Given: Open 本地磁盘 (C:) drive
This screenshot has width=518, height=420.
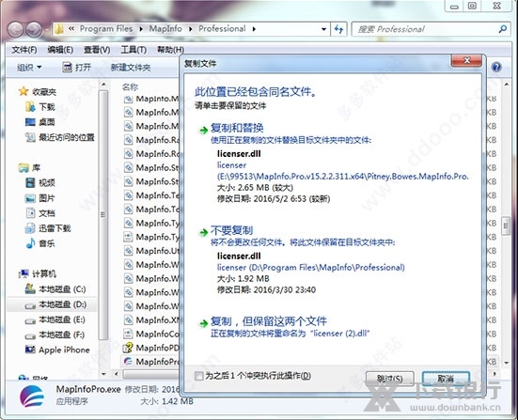Looking at the screenshot, I should click(x=55, y=289).
